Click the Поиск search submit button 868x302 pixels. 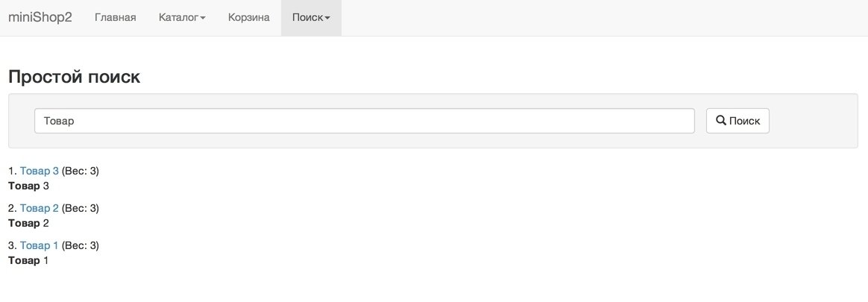pyautogui.click(x=738, y=121)
